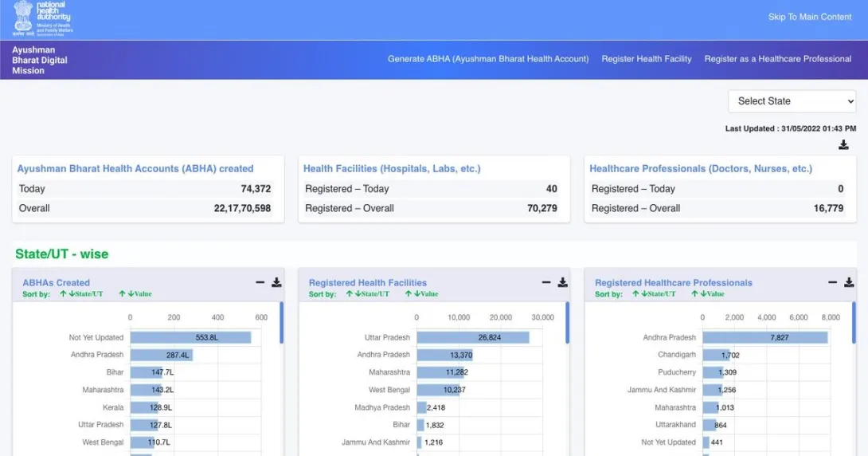Screen dimensions: 868x456
Task: Click the Puducherry label in professionals chart
Action: point(677,372)
